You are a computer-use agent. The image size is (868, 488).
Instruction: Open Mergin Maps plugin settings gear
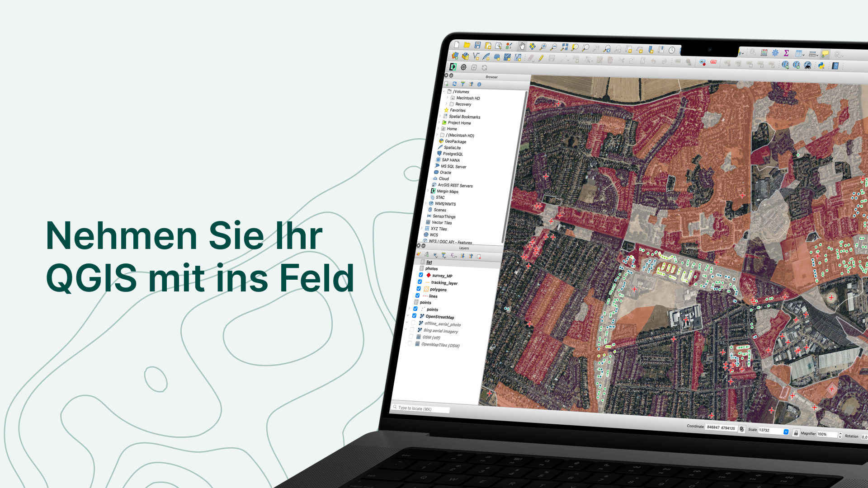[x=463, y=67]
